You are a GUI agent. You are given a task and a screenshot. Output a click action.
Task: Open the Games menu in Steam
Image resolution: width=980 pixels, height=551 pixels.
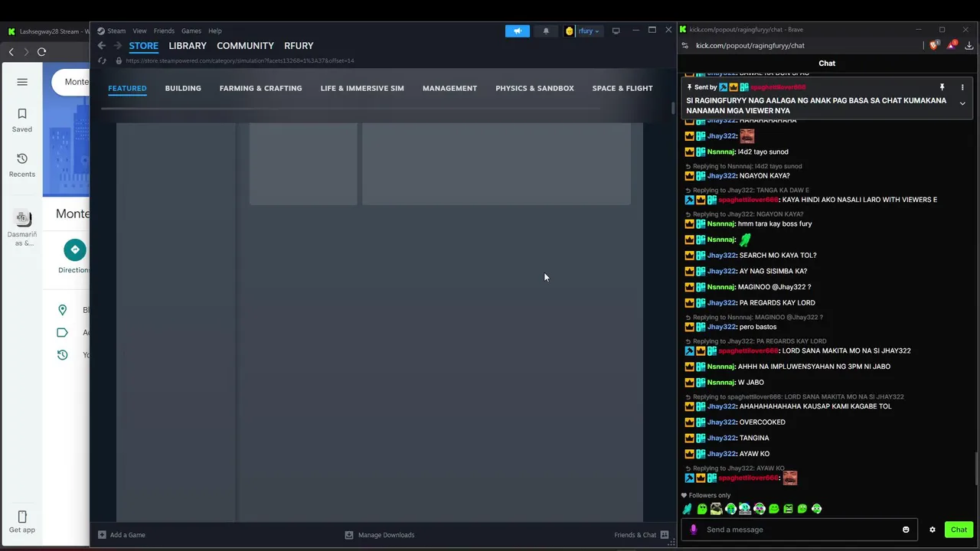[191, 31]
